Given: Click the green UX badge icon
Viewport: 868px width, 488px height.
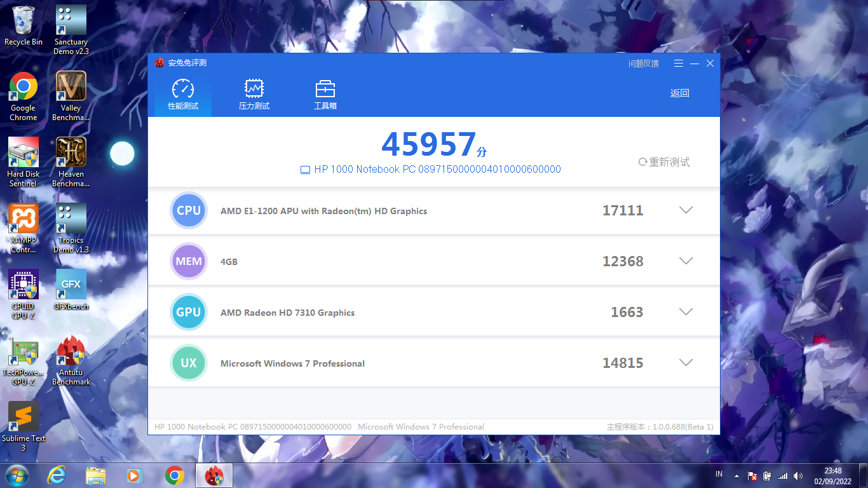Looking at the screenshot, I should click(x=189, y=363).
